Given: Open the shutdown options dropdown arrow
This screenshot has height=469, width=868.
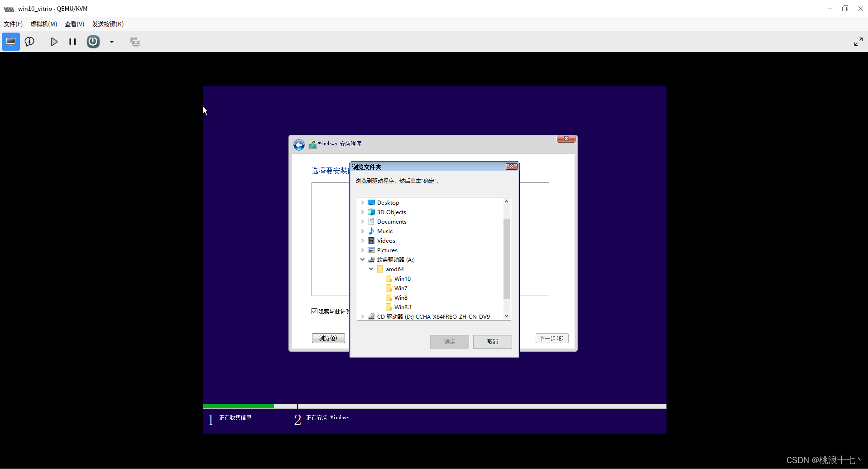Looking at the screenshot, I should coord(112,42).
